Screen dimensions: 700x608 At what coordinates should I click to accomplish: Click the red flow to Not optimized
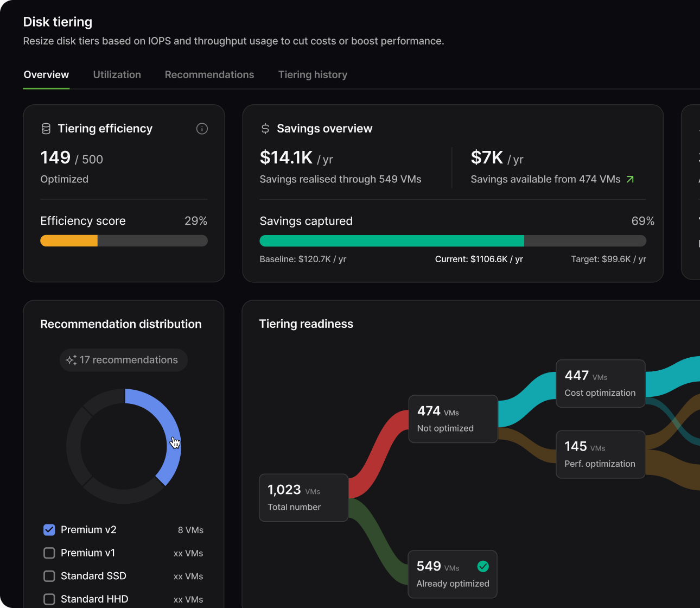(378, 453)
